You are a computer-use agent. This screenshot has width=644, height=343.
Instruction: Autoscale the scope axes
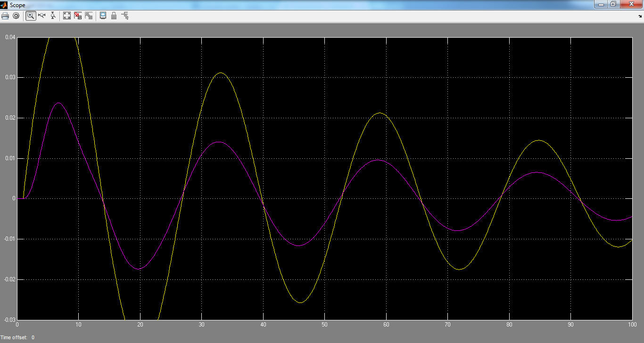(x=67, y=16)
